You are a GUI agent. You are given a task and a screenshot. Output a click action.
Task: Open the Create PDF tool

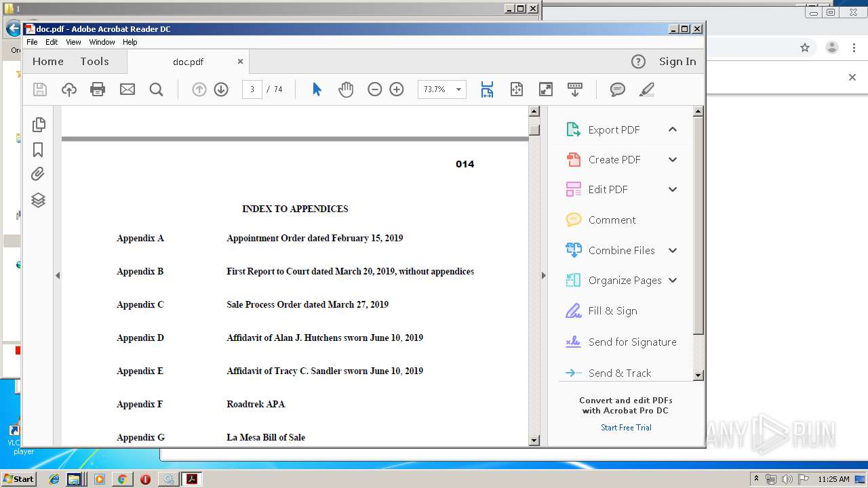614,159
